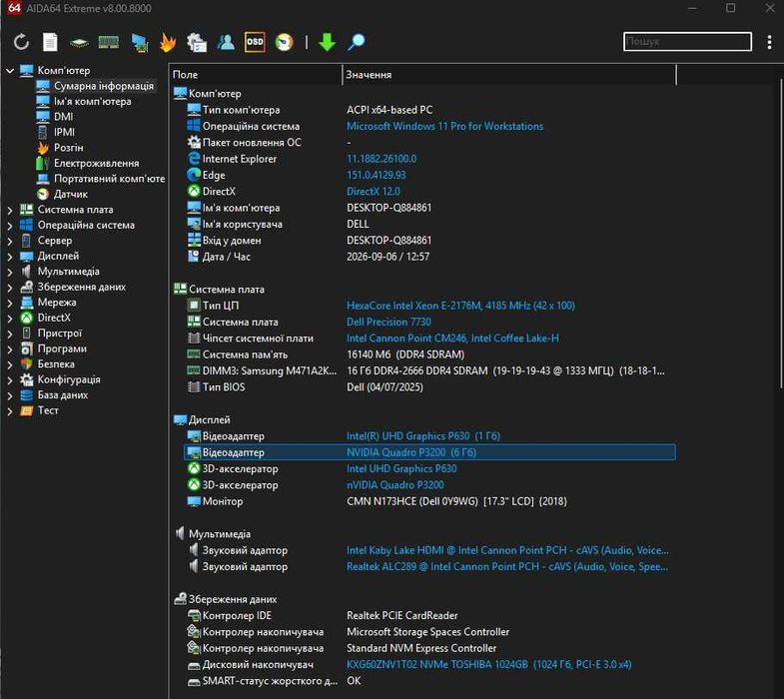Launch the flame stability test icon
This screenshot has height=699, width=784.
[x=168, y=42]
